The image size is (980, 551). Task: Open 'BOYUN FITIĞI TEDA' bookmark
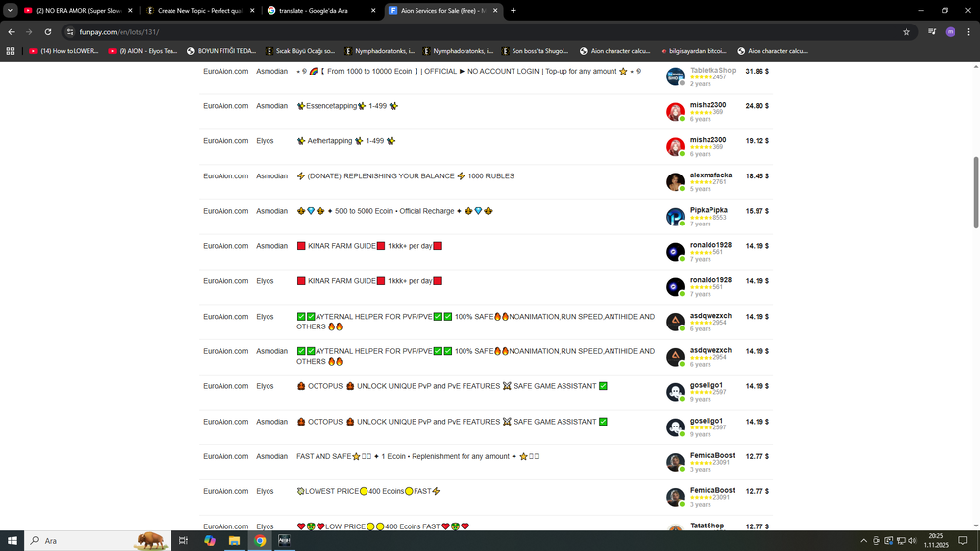pos(221,51)
